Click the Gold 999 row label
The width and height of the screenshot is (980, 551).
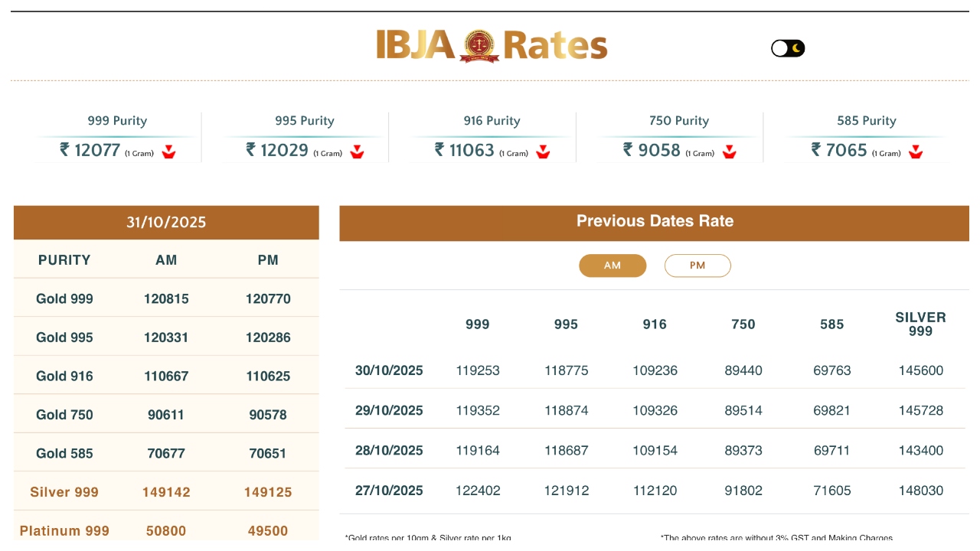click(64, 298)
